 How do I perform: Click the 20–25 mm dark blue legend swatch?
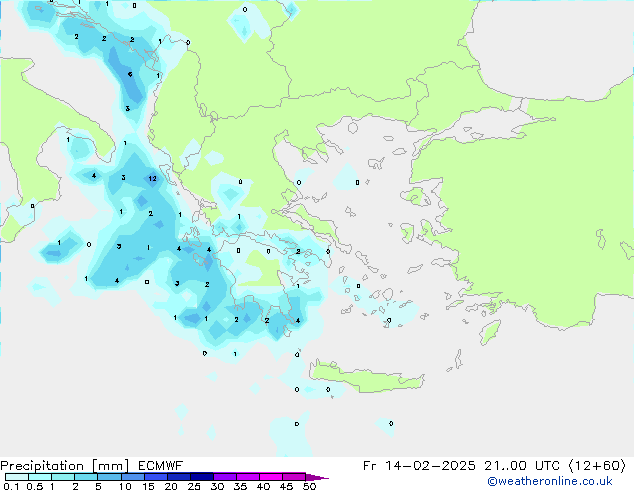coord(179,477)
